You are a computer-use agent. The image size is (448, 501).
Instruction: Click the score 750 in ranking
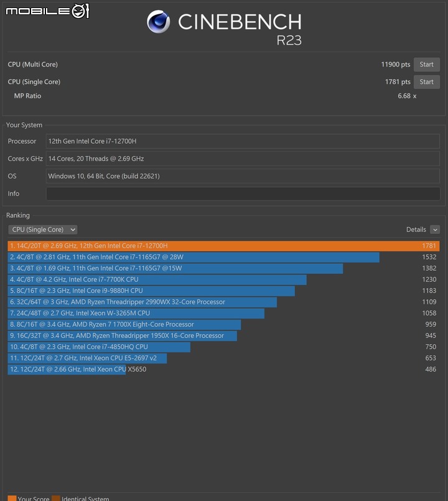pyautogui.click(x=431, y=347)
